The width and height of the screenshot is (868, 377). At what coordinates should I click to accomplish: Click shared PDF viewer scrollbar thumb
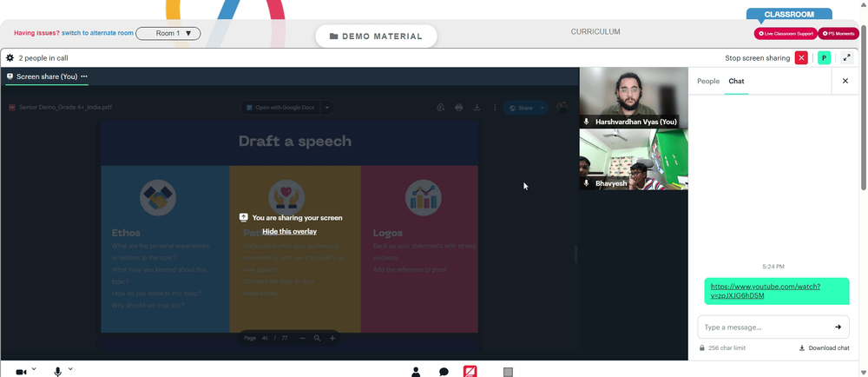[575, 255]
